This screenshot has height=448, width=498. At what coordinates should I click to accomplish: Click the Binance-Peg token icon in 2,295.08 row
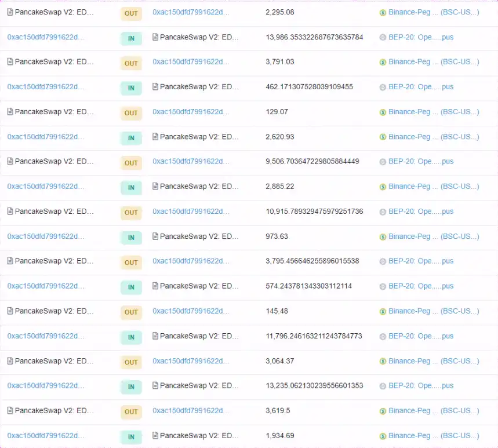point(383,13)
